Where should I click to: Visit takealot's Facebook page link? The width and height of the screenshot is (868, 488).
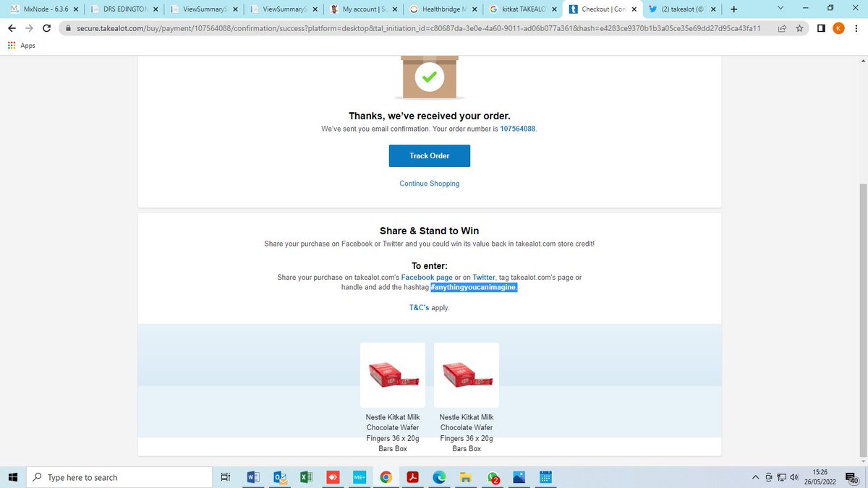coord(427,278)
